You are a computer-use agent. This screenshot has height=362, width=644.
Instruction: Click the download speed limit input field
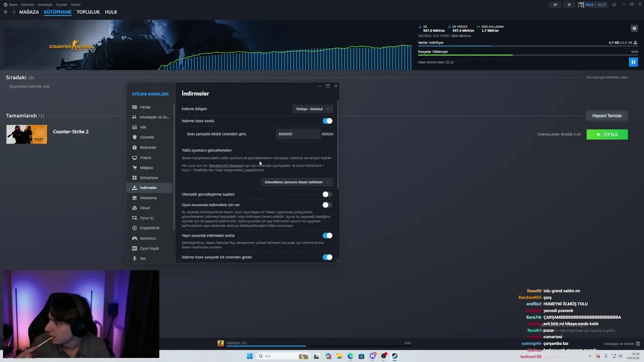click(x=298, y=134)
